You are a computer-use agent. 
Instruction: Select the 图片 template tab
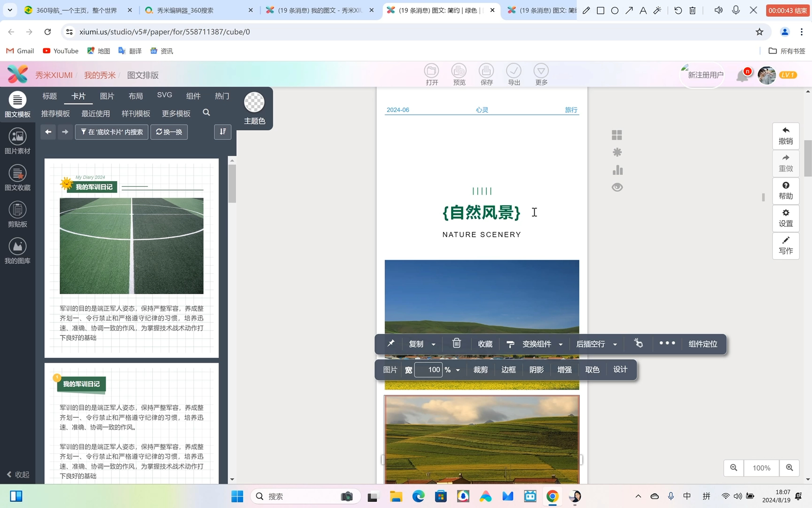click(x=107, y=96)
